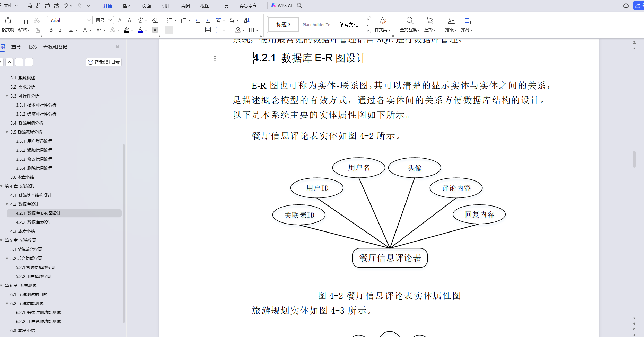The height and width of the screenshot is (337, 644).
Task: Toggle Bold formatting
Action: 51,30
